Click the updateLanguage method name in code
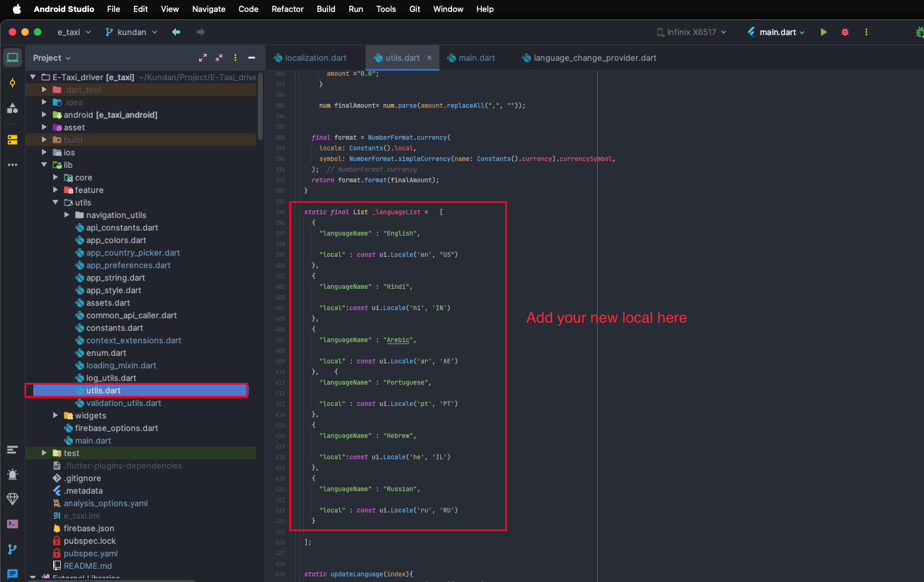924x582 pixels. [357, 574]
